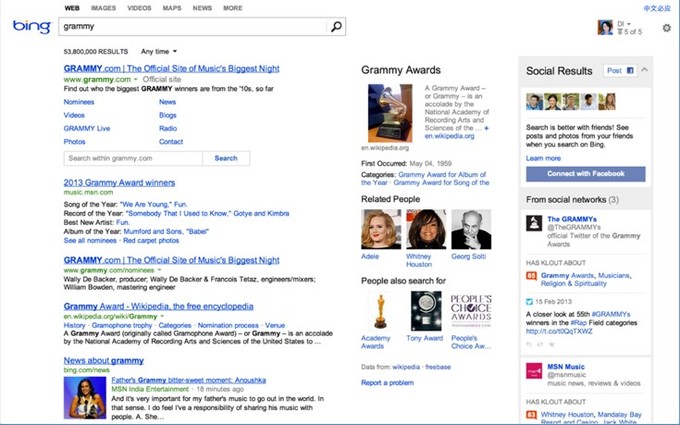Open the MAPS tab
This screenshot has width=680, height=425.
pos(172,8)
